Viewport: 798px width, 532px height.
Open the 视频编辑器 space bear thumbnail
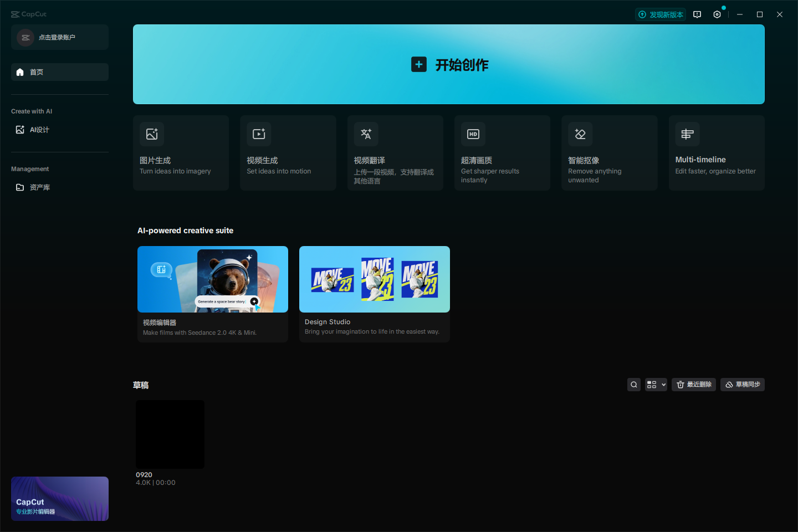pos(213,279)
